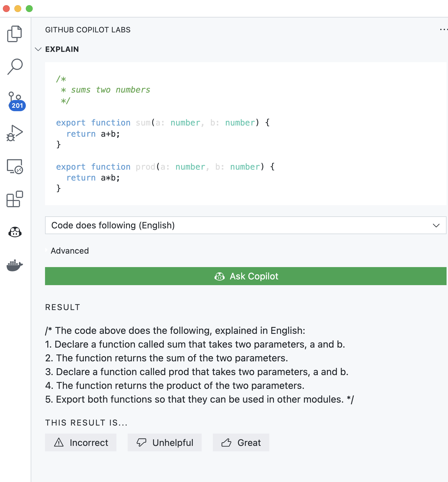This screenshot has height=482, width=448.
Task: Click the green Ask Copilot button
Action: point(246,276)
